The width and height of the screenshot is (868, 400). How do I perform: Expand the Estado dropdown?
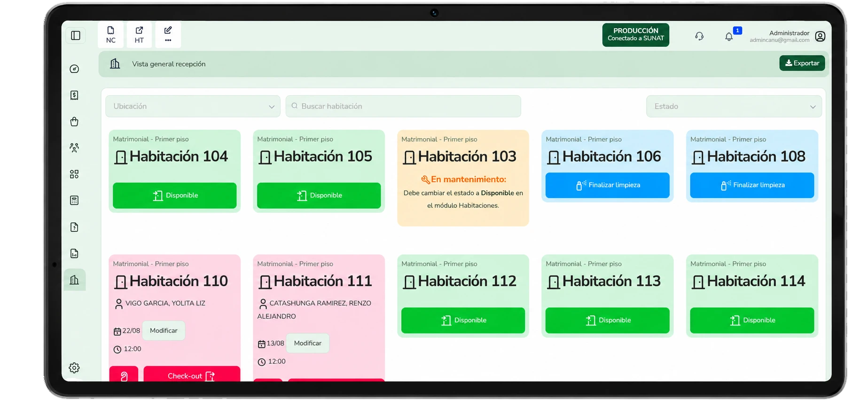(734, 106)
